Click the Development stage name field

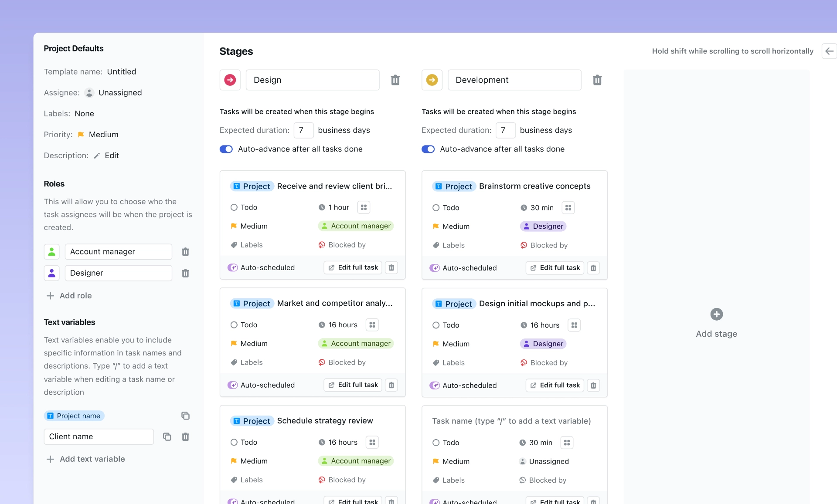pos(514,80)
